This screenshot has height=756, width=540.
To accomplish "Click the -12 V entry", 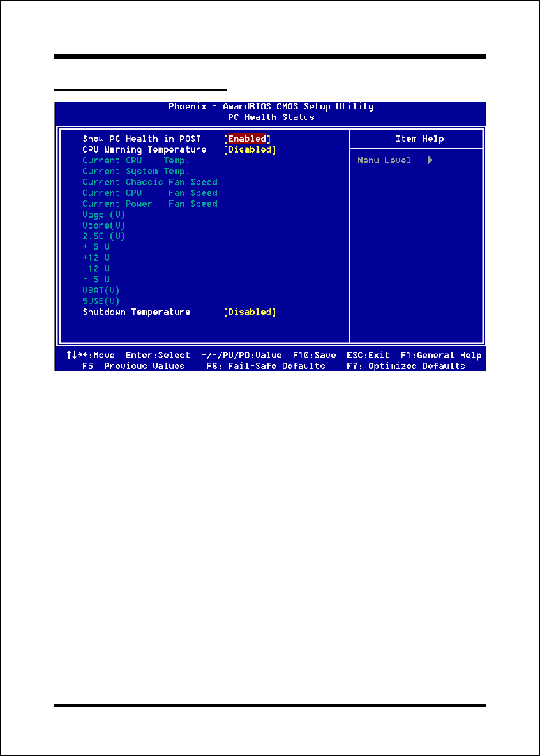I will coord(96,269).
